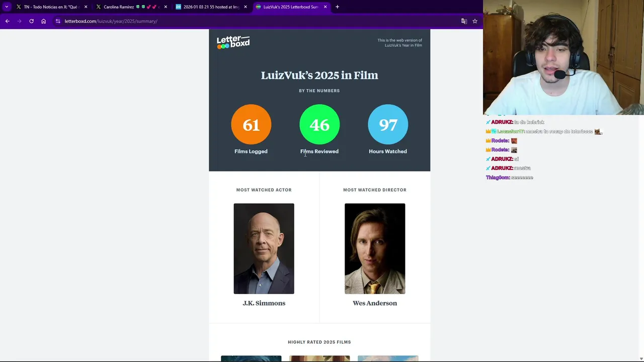Click the translate page icon
This screenshot has width=644, height=362.
click(464, 21)
